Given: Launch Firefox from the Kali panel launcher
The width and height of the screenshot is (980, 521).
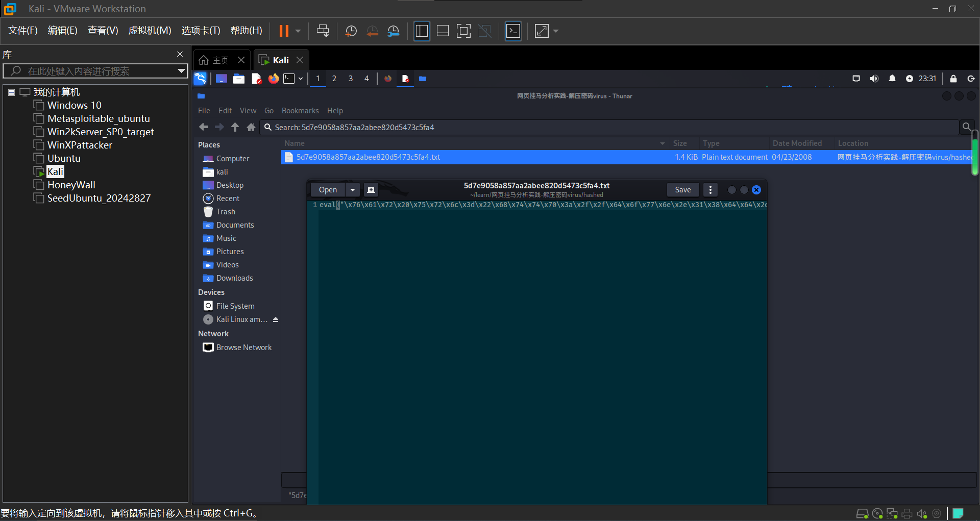Looking at the screenshot, I should tap(274, 79).
